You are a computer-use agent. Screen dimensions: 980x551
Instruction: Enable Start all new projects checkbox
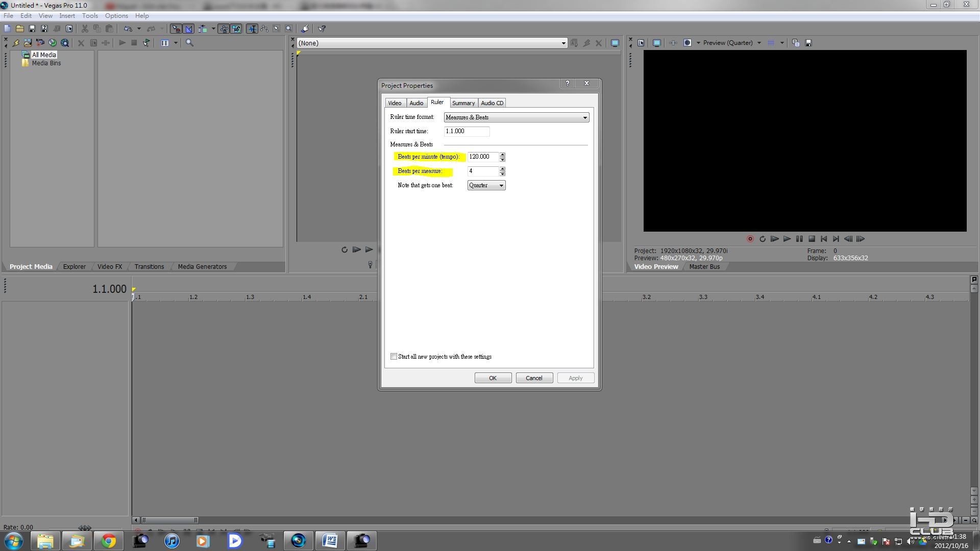pyautogui.click(x=394, y=357)
